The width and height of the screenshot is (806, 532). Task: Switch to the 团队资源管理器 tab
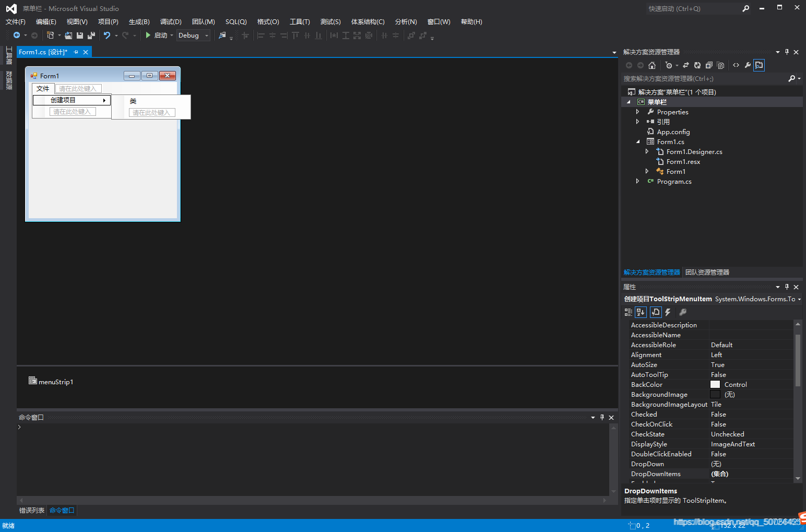tap(707, 273)
